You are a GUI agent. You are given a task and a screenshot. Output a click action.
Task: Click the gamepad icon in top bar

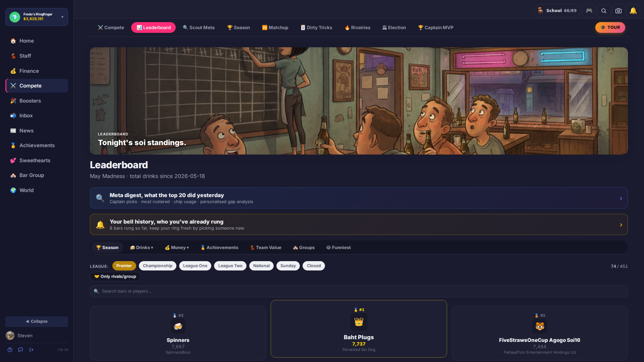(x=589, y=11)
